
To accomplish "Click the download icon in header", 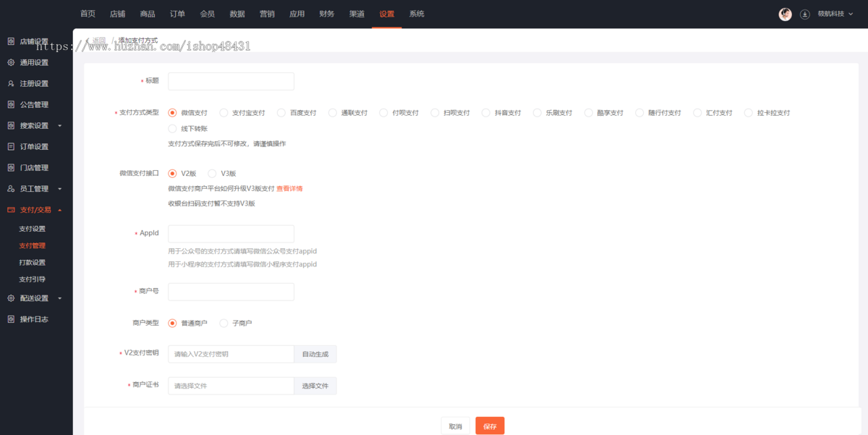I will click(x=804, y=14).
